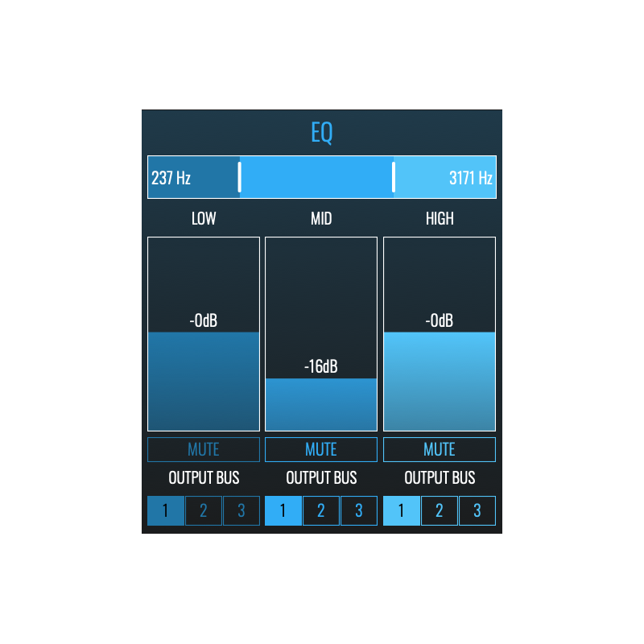
Task: Assign HIGH band to output bus 3
Action: [x=477, y=510]
